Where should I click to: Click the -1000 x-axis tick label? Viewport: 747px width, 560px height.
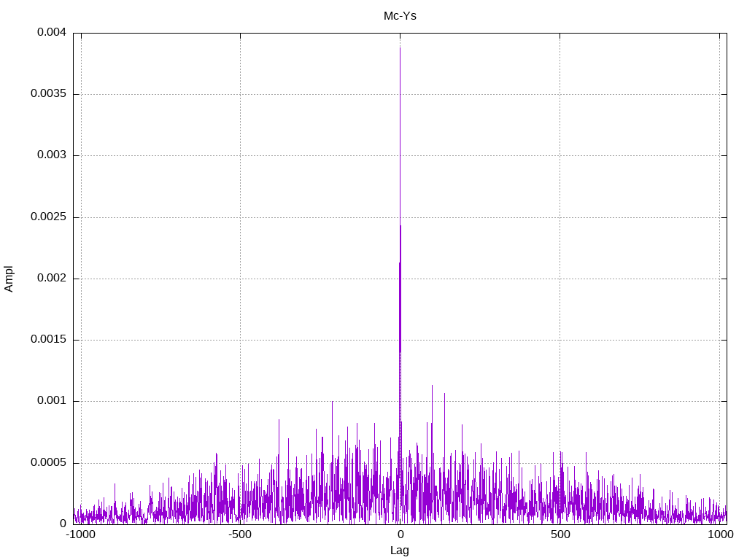point(80,534)
